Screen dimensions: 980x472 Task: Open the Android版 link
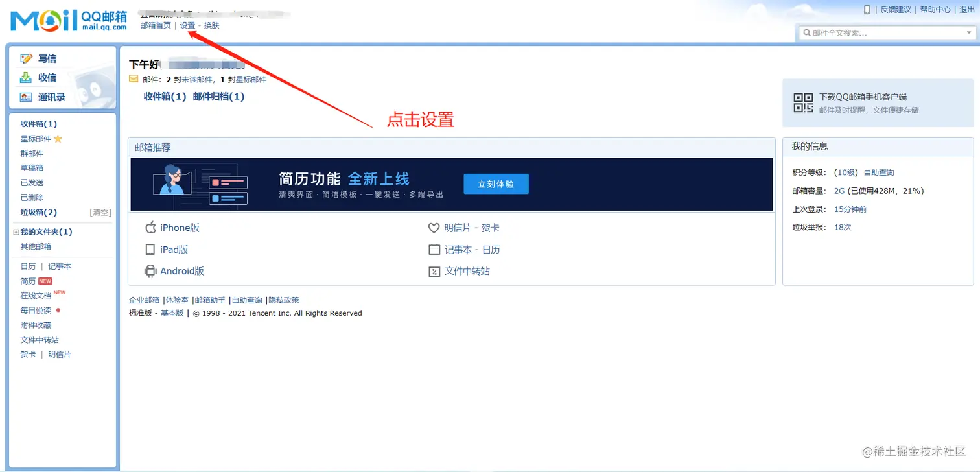(x=182, y=271)
